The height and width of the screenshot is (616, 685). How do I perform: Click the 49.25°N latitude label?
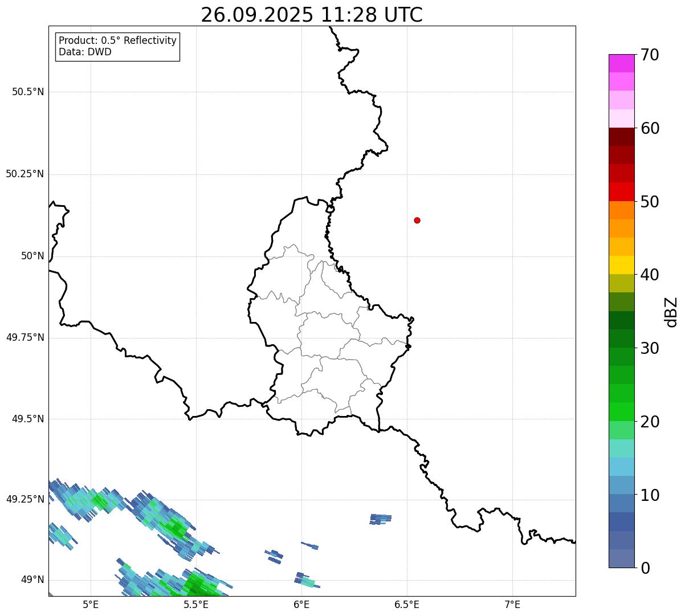pos(25,499)
